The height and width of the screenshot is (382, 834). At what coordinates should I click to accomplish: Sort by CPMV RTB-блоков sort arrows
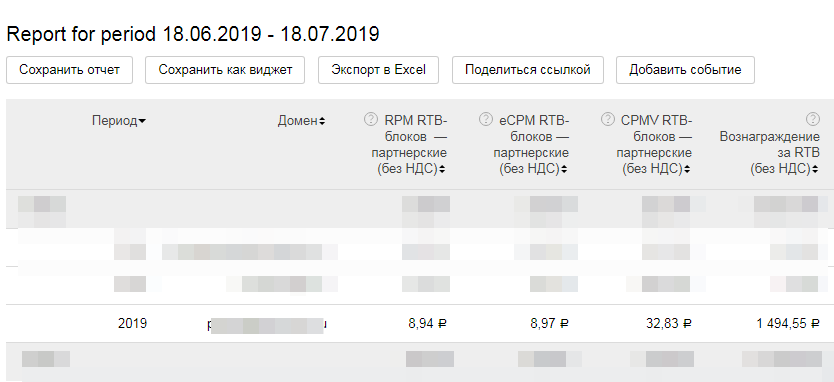687,170
